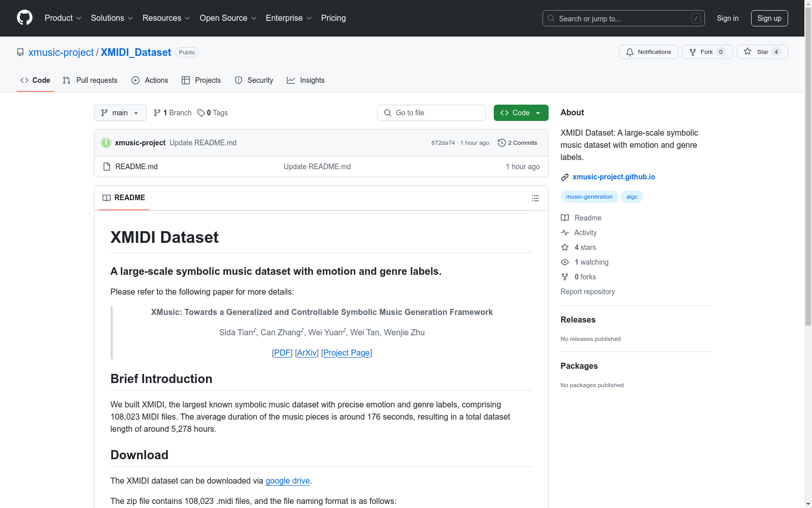Expand the Solutions menu
The image size is (812, 508).
pyautogui.click(x=112, y=18)
